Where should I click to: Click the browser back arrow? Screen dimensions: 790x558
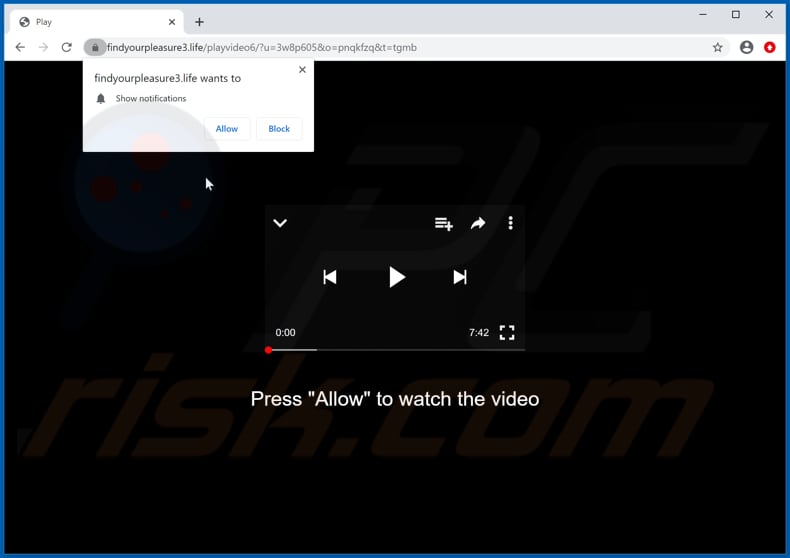tap(20, 47)
